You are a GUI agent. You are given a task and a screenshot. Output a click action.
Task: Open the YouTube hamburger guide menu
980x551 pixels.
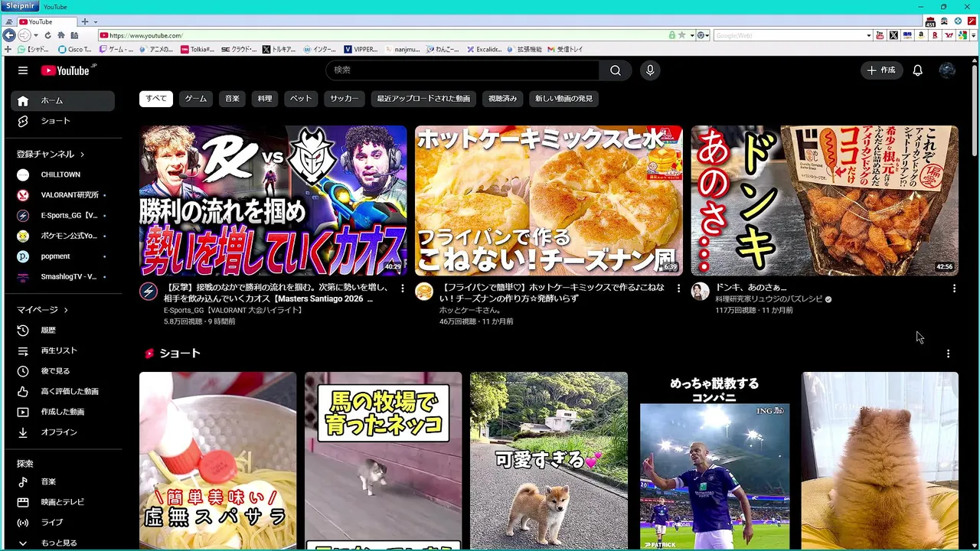coord(23,70)
